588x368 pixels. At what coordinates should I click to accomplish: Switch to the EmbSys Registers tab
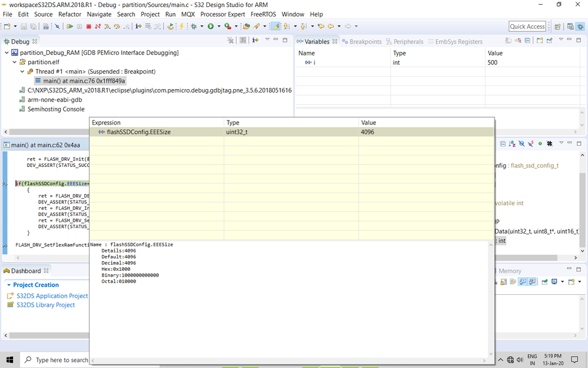point(455,42)
